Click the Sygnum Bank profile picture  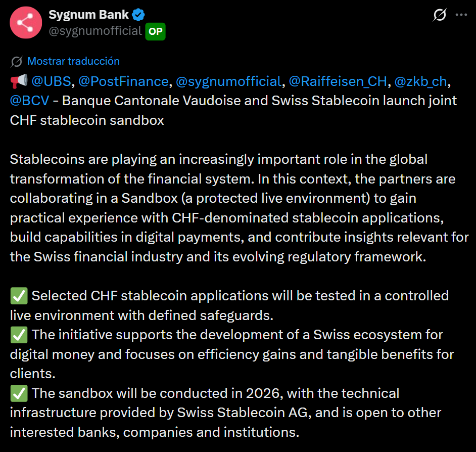coord(25,22)
